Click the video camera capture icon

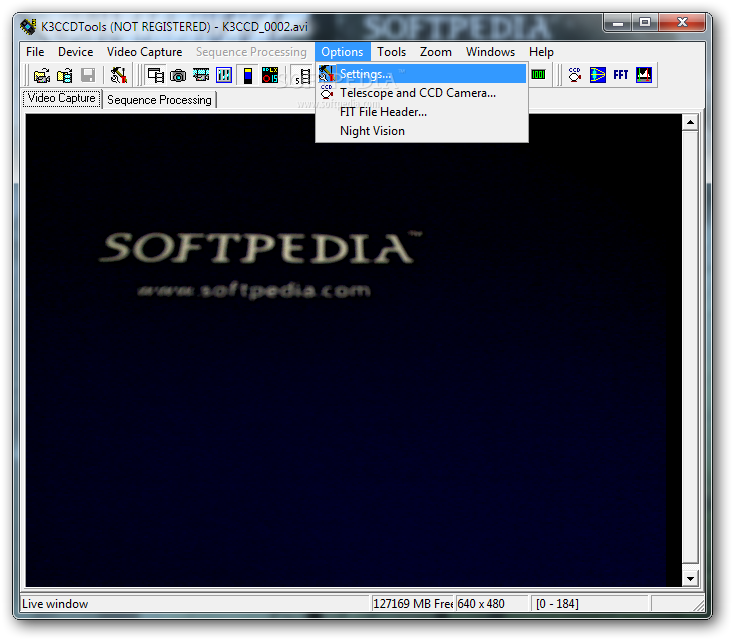coord(201,75)
